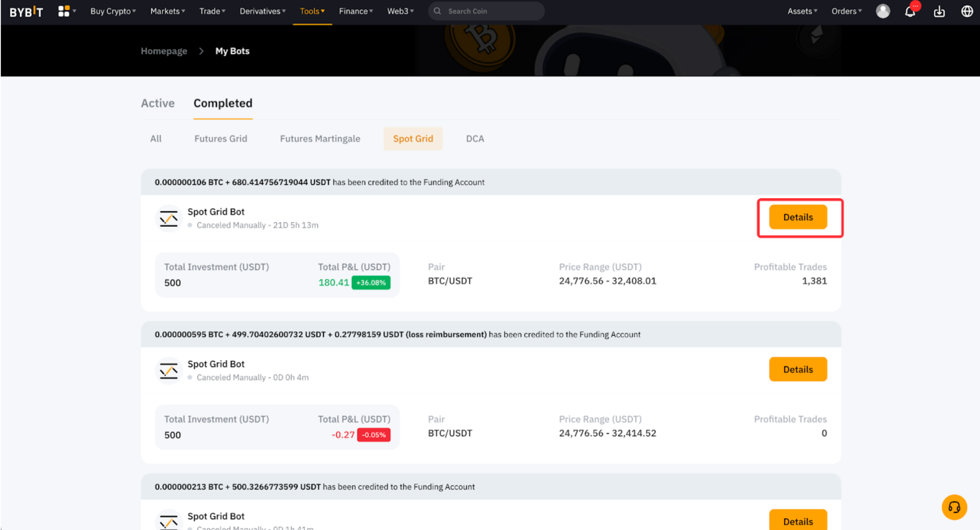Expand the Derivatives dropdown menu

pyautogui.click(x=263, y=11)
